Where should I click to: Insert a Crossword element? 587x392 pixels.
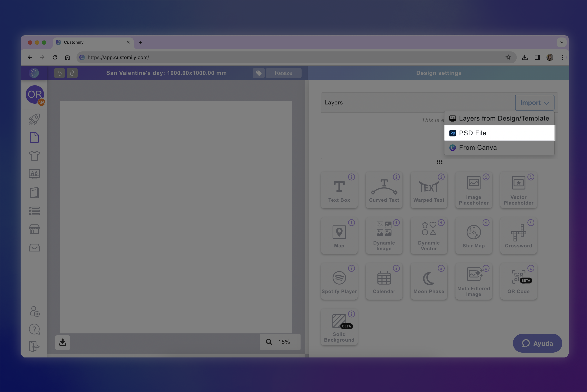pos(518,236)
